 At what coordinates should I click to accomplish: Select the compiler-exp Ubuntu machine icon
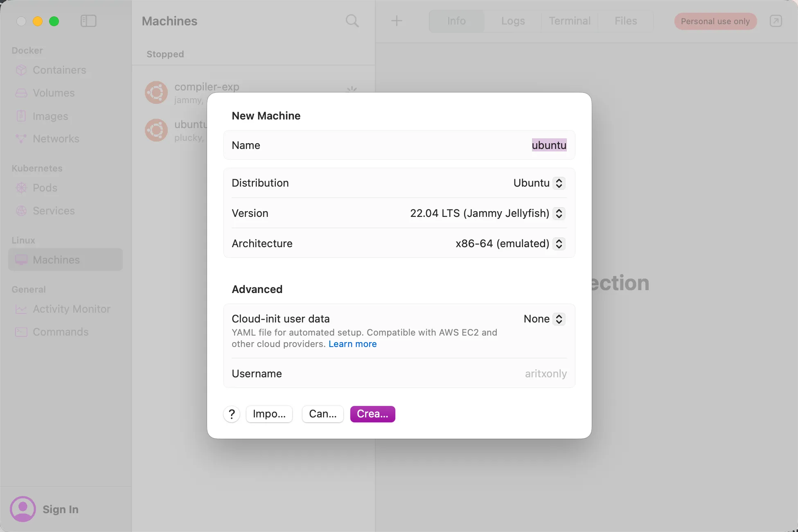156,92
